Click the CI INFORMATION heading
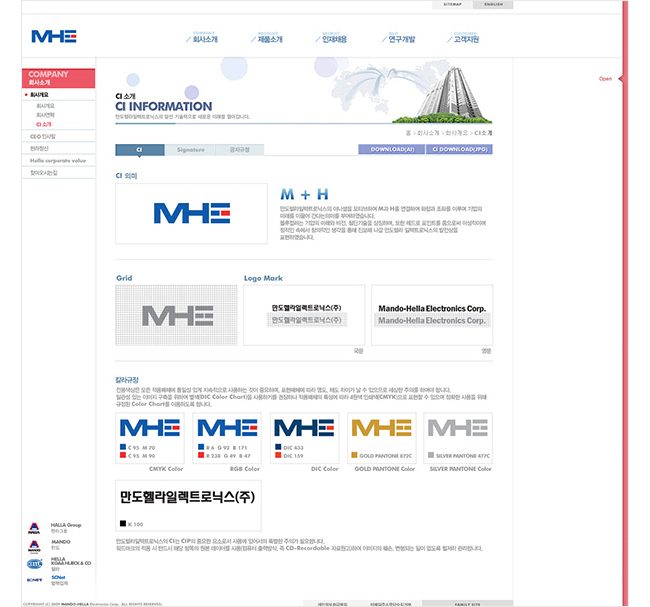The width and height of the screenshot is (650, 607). [x=164, y=107]
